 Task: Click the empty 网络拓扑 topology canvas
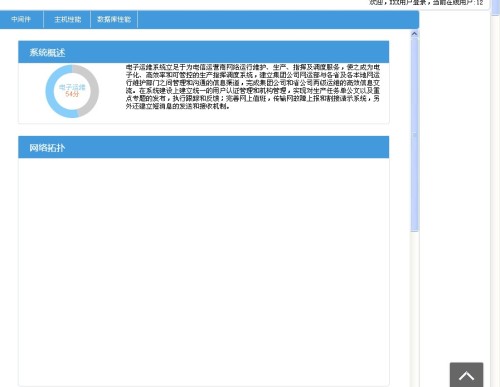(x=204, y=272)
